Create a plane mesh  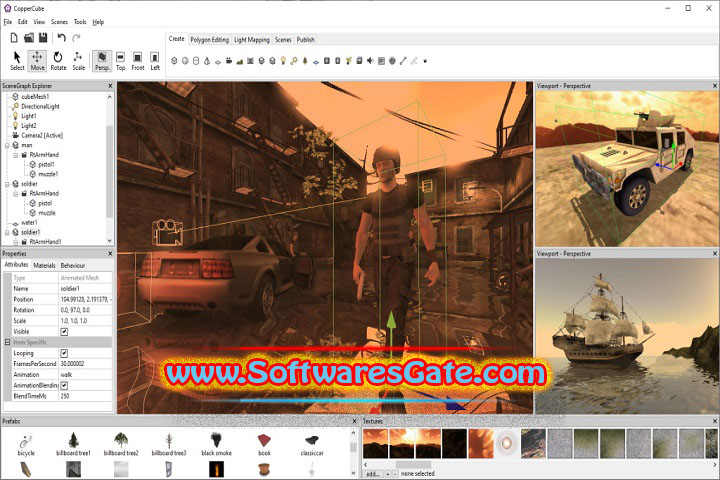(218, 61)
